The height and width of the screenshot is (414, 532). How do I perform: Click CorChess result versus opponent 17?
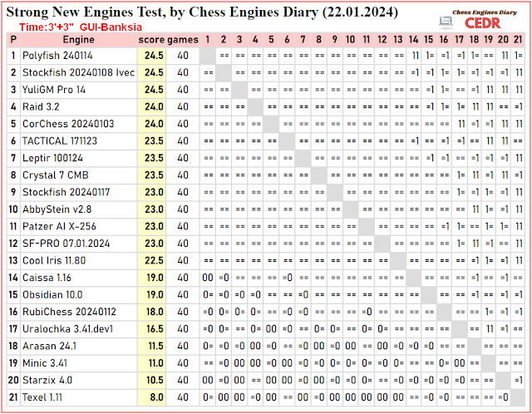tap(460, 124)
